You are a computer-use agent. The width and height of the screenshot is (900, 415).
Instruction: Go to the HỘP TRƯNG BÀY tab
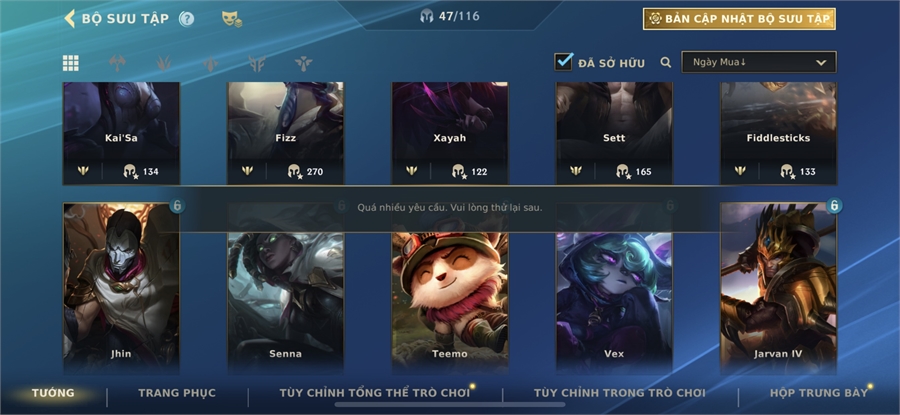[819, 393]
